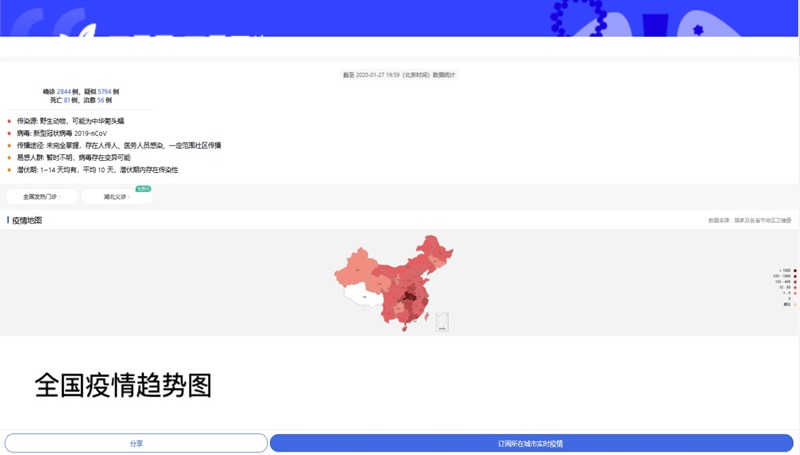Click the 全国疫情趋势图 heading
The image size is (800, 455).
(x=122, y=385)
